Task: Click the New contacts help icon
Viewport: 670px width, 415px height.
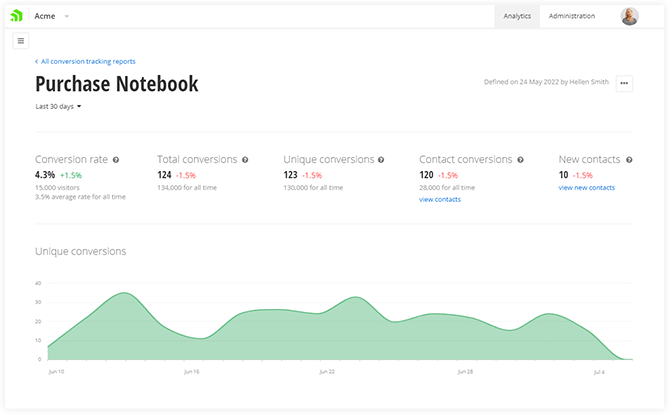Action: tap(629, 160)
